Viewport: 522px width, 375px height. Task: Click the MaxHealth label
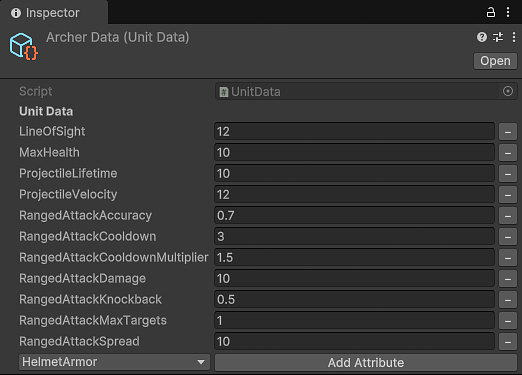pos(49,152)
